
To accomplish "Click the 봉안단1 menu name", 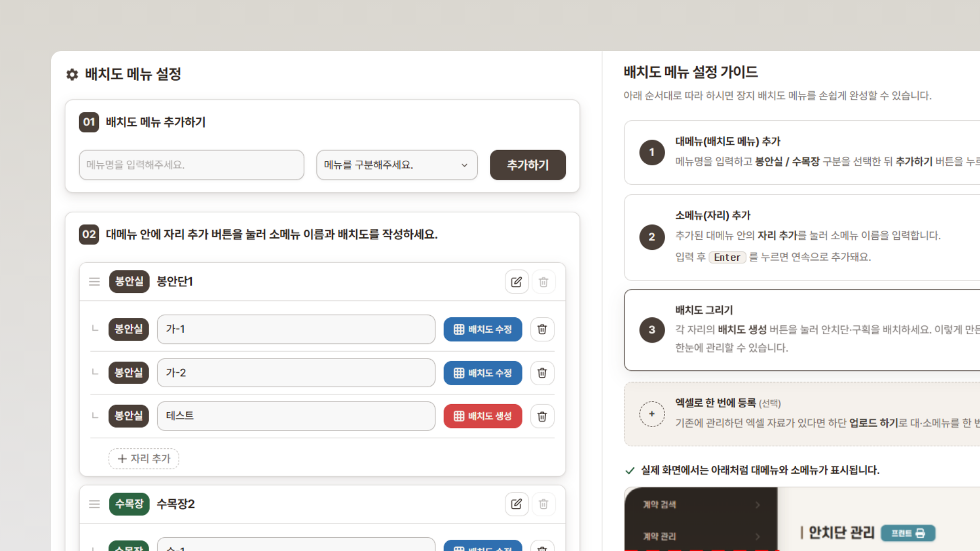I will tap(175, 282).
